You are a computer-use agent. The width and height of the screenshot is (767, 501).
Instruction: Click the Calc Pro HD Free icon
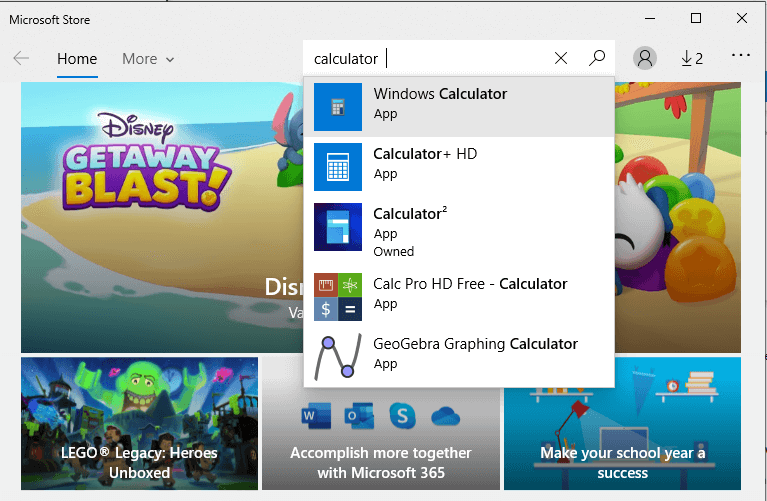(x=338, y=297)
